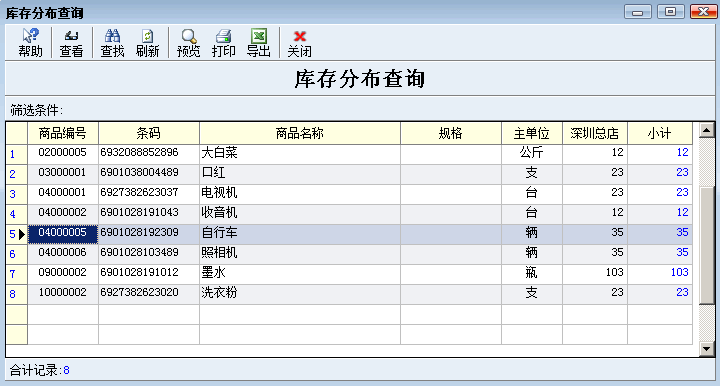Select the 口红 product name
The width and height of the screenshot is (720, 386).
point(214,173)
